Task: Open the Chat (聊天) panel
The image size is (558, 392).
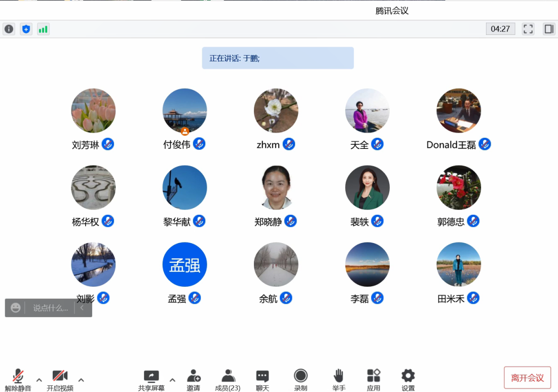Action: (x=262, y=379)
